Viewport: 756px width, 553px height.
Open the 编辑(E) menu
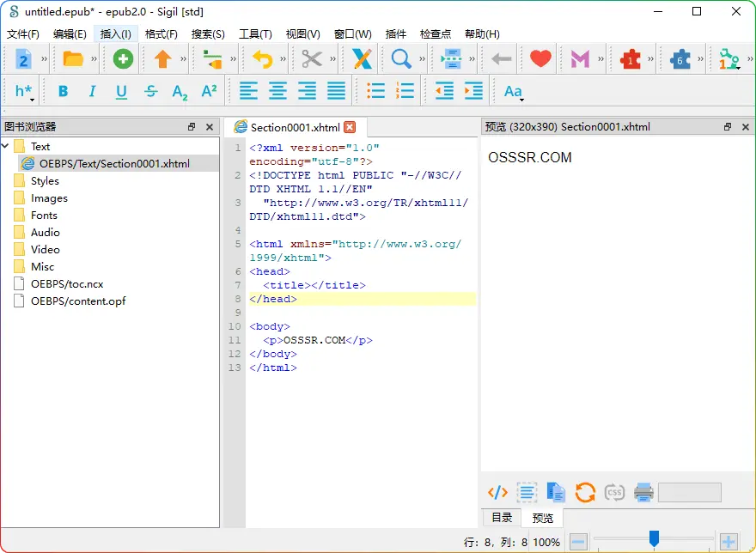pos(70,34)
